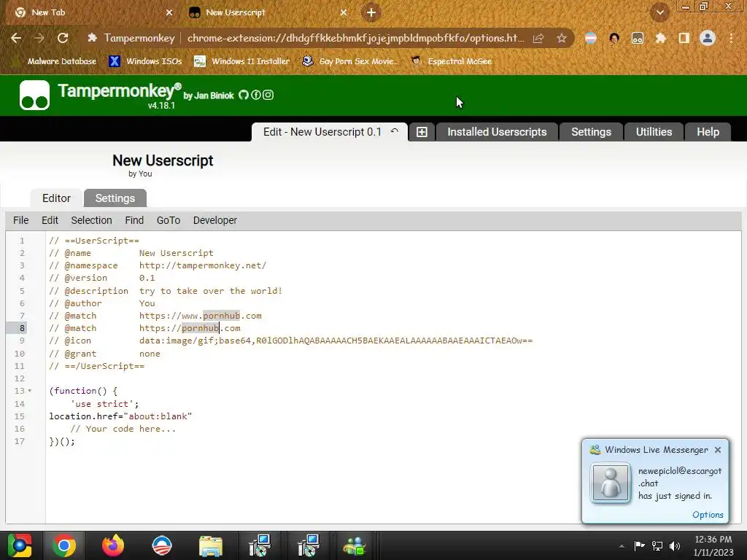Collapse the function fold arrow at line 13
The width and height of the screenshot is (747, 560).
click(x=29, y=391)
